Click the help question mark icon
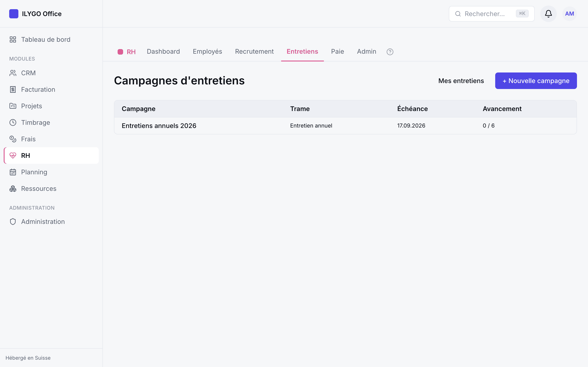 pos(390,52)
